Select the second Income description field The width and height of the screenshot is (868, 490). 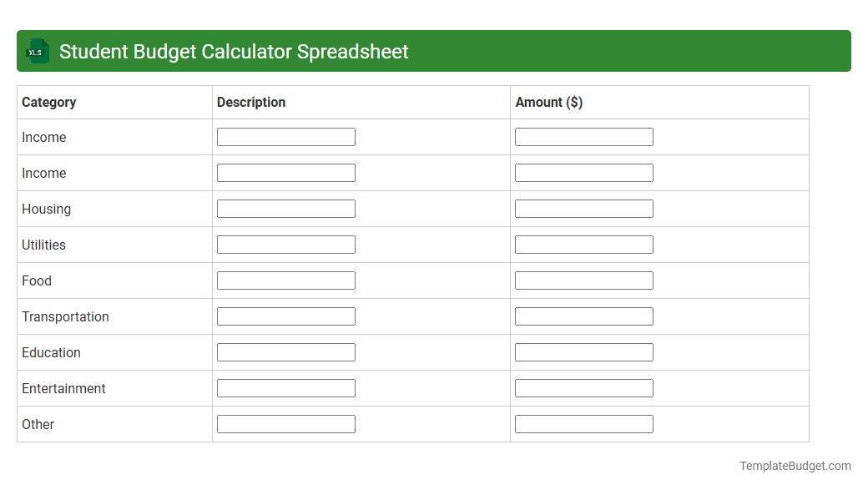285,172
